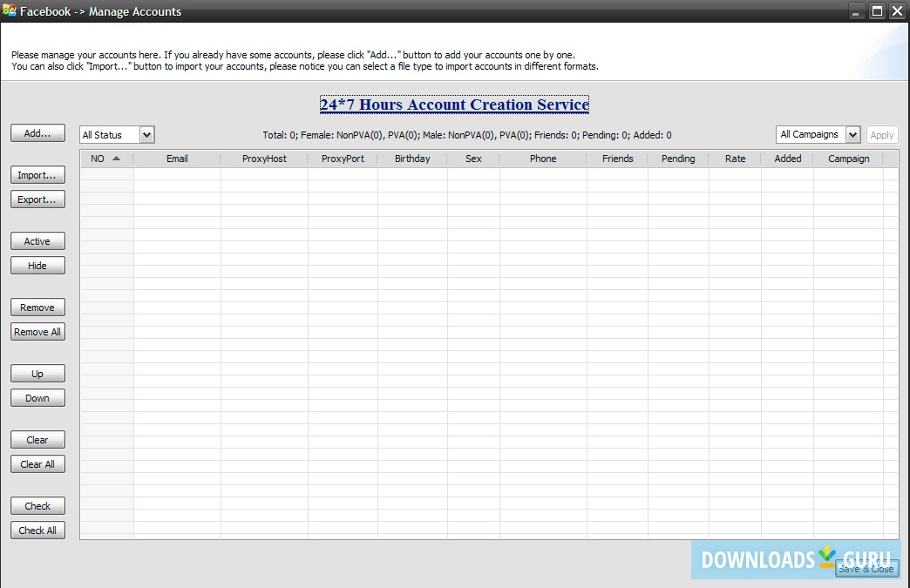The image size is (910, 588).
Task: Sort by the Phone column
Action: (x=543, y=159)
